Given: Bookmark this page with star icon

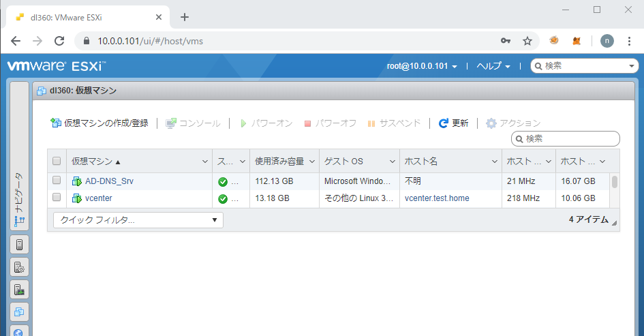Looking at the screenshot, I should point(527,41).
